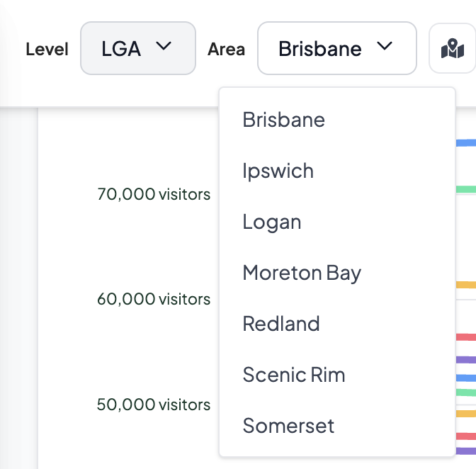Open the Level dropdown showing LGA
The width and height of the screenshot is (476, 469).
tap(138, 48)
